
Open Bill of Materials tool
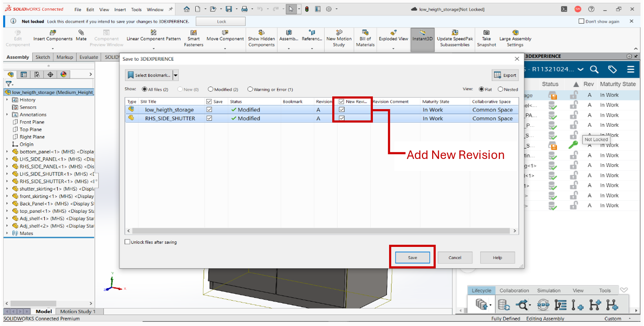pos(365,33)
